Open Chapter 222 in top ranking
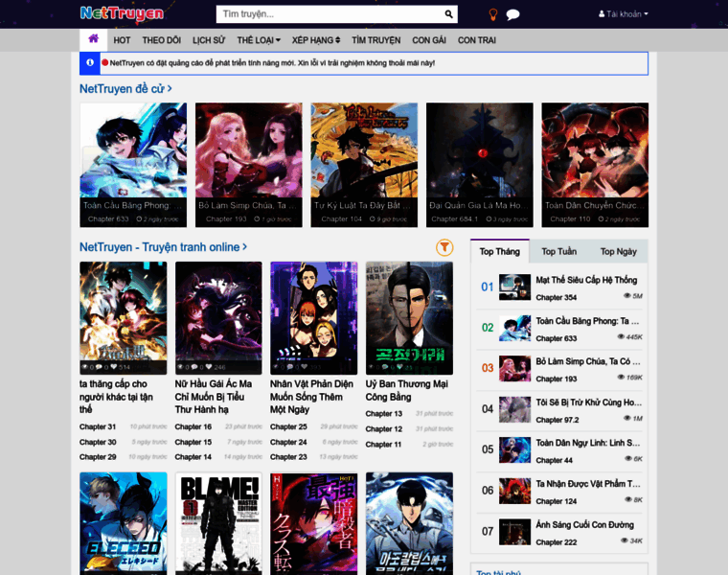 (557, 542)
